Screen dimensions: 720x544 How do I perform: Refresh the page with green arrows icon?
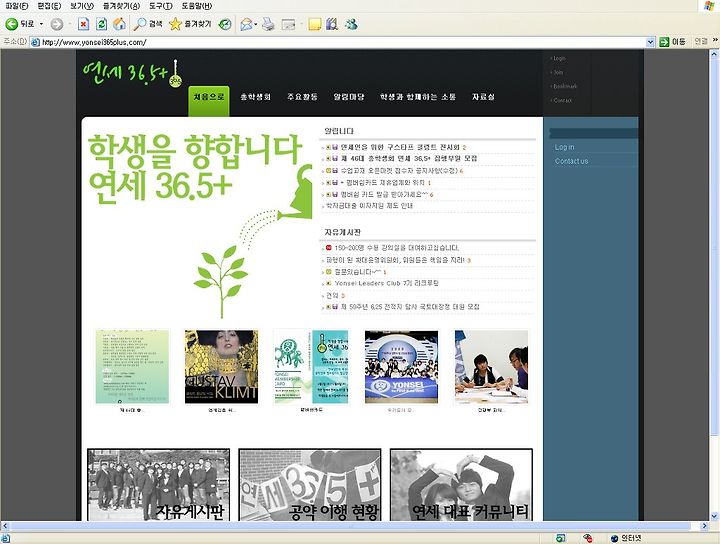coord(101,24)
